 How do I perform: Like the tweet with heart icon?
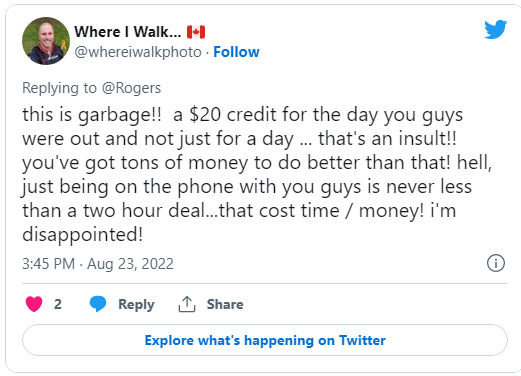[34, 304]
